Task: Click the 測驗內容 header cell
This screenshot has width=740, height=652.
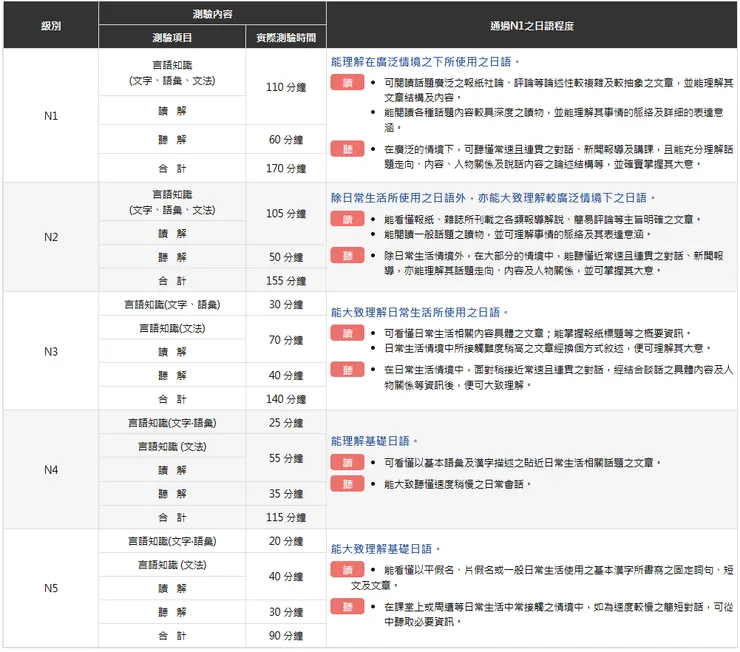Action: pos(212,14)
